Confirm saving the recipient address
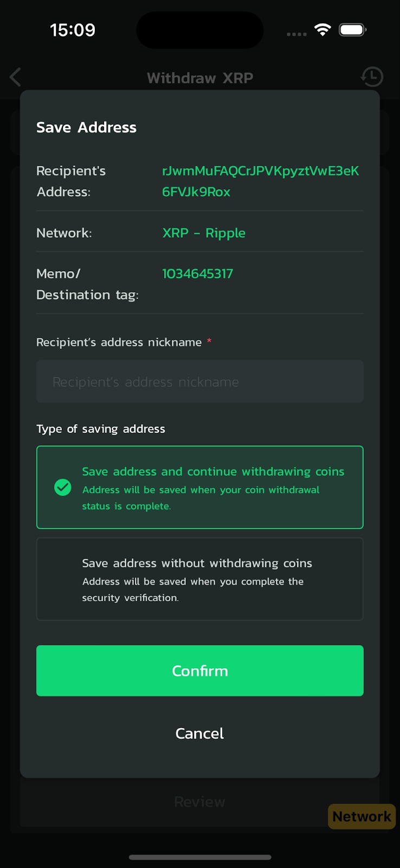400x868 pixels. [x=199, y=671]
